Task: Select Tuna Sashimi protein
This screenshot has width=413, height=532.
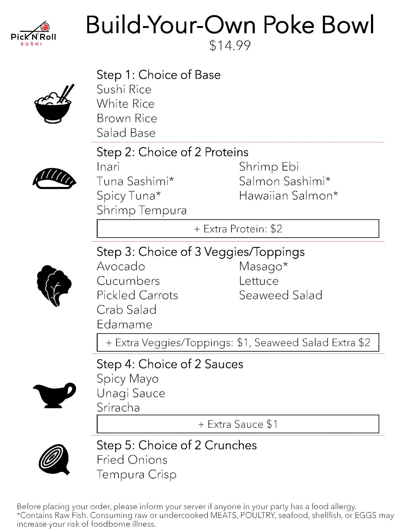Action: click(135, 181)
